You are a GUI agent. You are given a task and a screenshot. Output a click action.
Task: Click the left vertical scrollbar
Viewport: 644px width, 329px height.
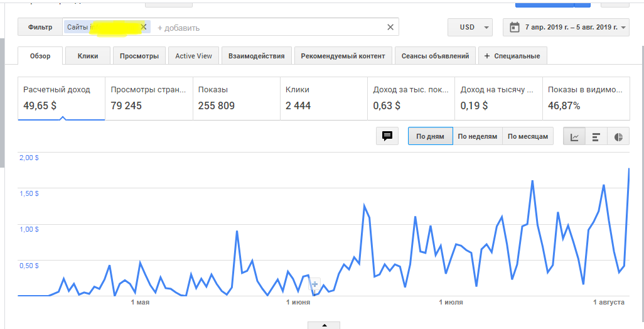pos(2,103)
